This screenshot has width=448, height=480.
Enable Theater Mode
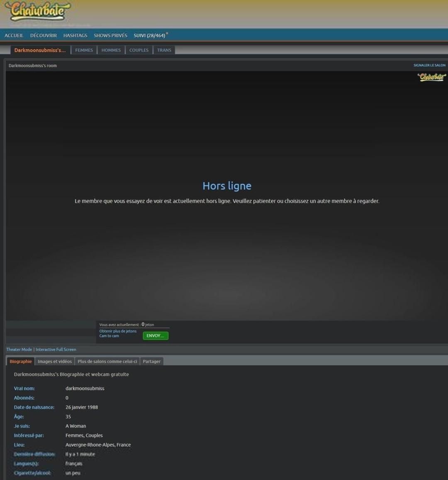click(19, 350)
